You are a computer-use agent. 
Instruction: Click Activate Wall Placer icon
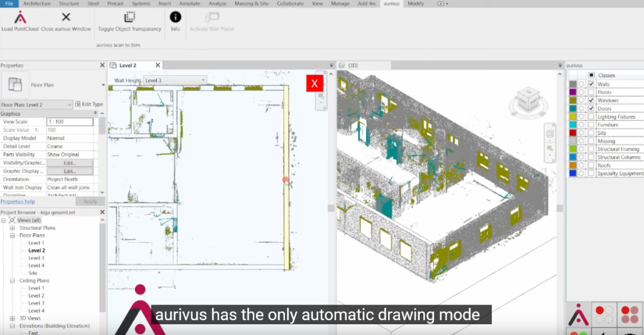pos(212,17)
